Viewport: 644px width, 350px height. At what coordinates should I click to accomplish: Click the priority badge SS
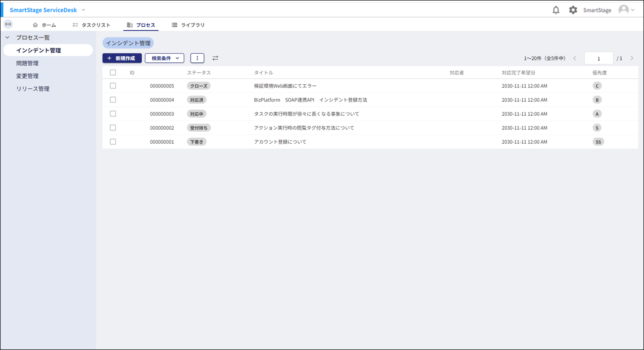coord(598,142)
